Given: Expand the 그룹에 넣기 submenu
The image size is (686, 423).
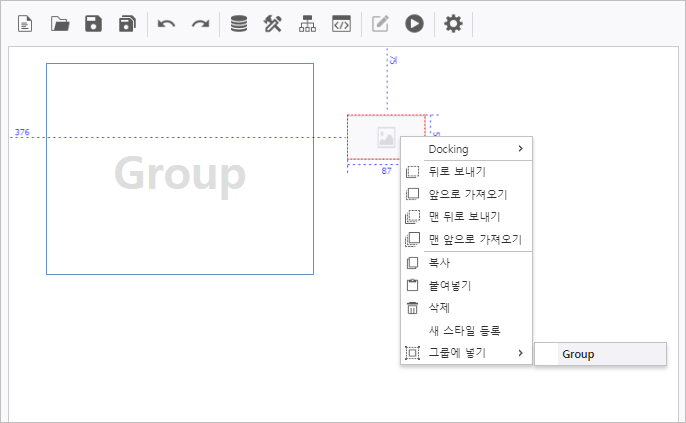Looking at the screenshot, I should 466,353.
